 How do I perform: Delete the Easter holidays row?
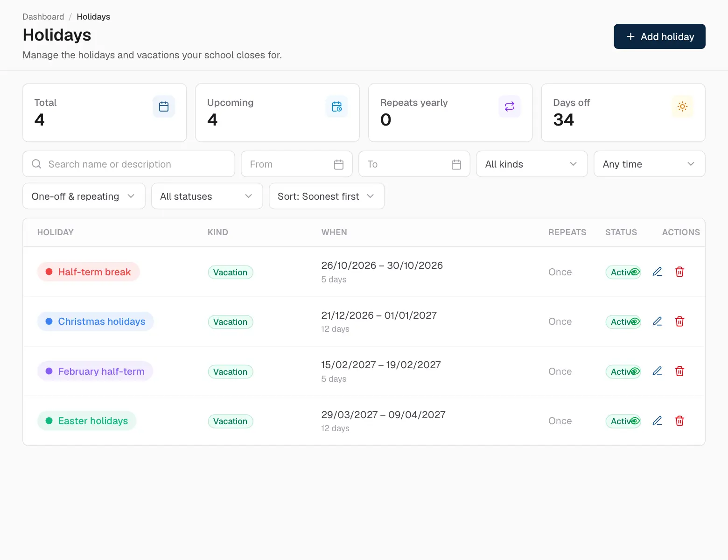pyautogui.click(x=679, y=421)
